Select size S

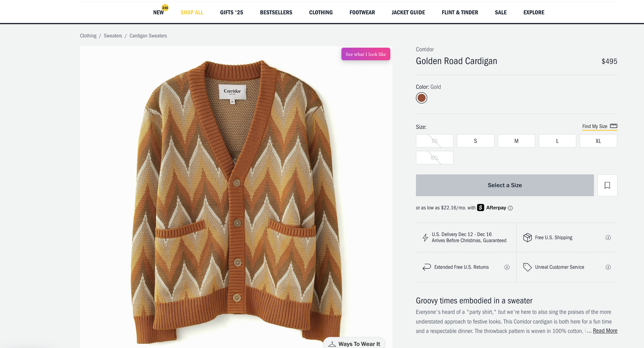(x=475, y=141)
